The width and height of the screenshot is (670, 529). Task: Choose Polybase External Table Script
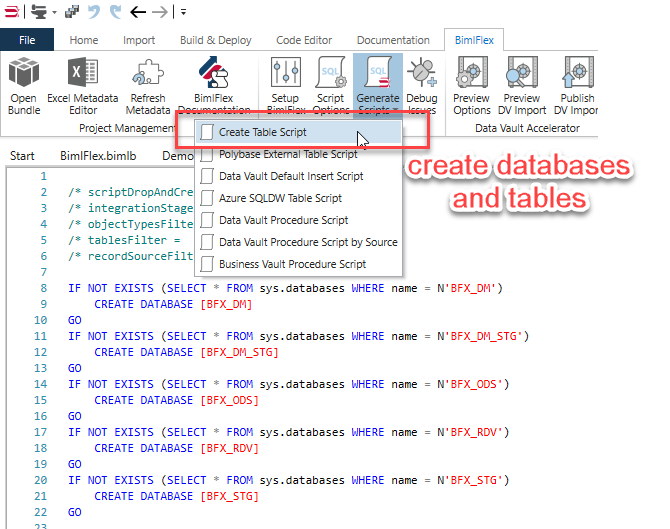[x=298, y=154]
